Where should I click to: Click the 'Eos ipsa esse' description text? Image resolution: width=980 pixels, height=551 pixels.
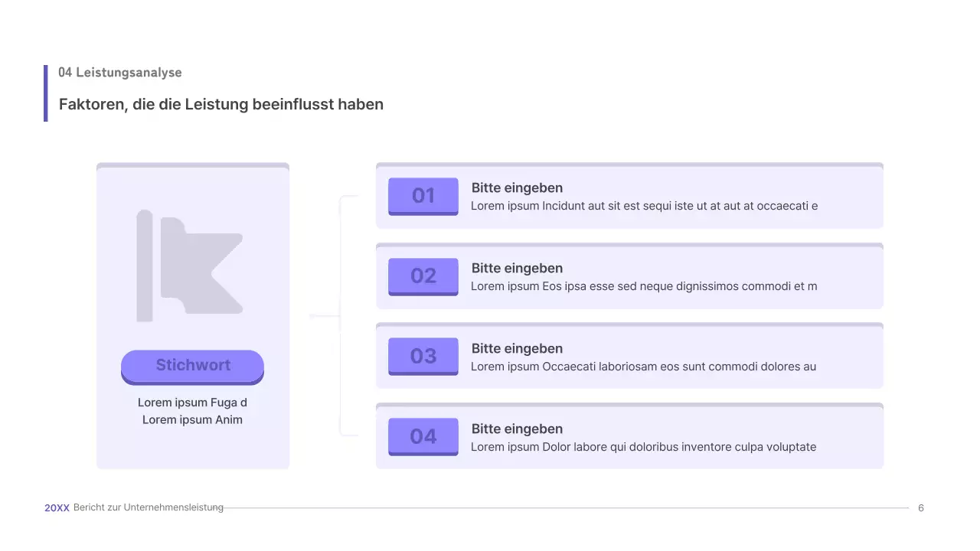click(644, 286)
